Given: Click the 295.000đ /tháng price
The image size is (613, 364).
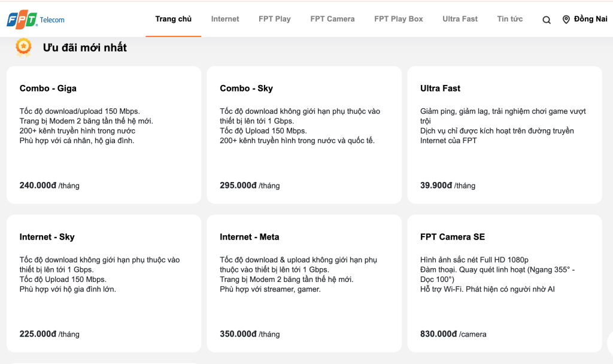Looking at the screenshot, I should coord(250,186).
